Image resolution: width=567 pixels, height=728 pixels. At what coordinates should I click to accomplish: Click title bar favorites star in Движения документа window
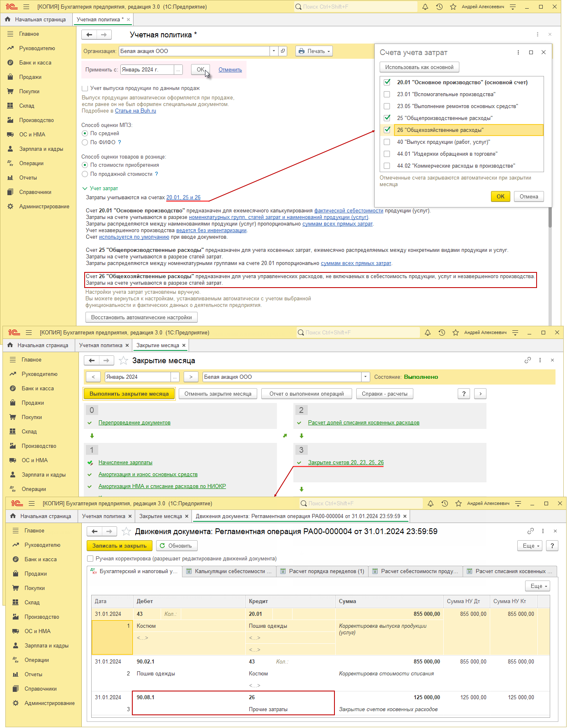point(459,504)
